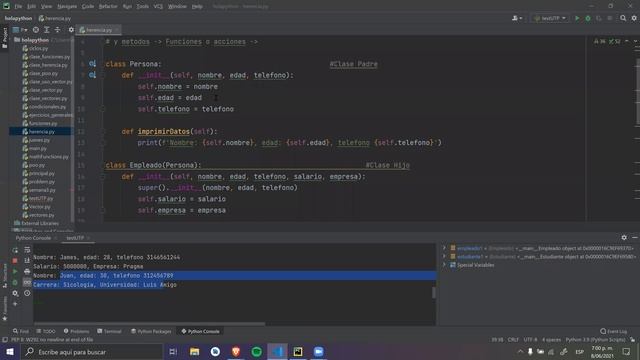Start debugging with the green bug icon
Viewport: 640px width, 360px height.
coord(588,18)
